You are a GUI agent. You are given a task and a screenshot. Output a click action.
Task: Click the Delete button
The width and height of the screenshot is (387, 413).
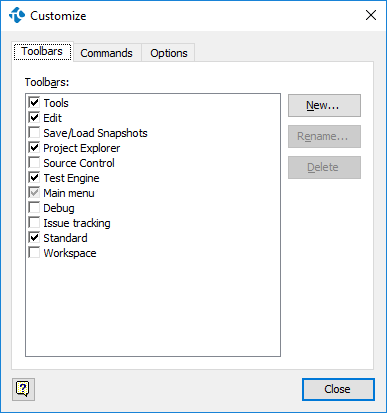[x=324, y=167]
